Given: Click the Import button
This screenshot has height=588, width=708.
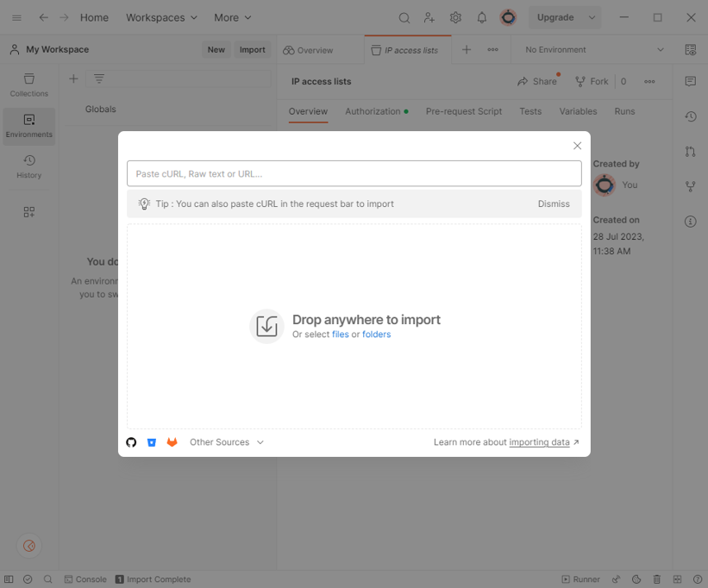Looking at the screenshot, I should point(253,50).
